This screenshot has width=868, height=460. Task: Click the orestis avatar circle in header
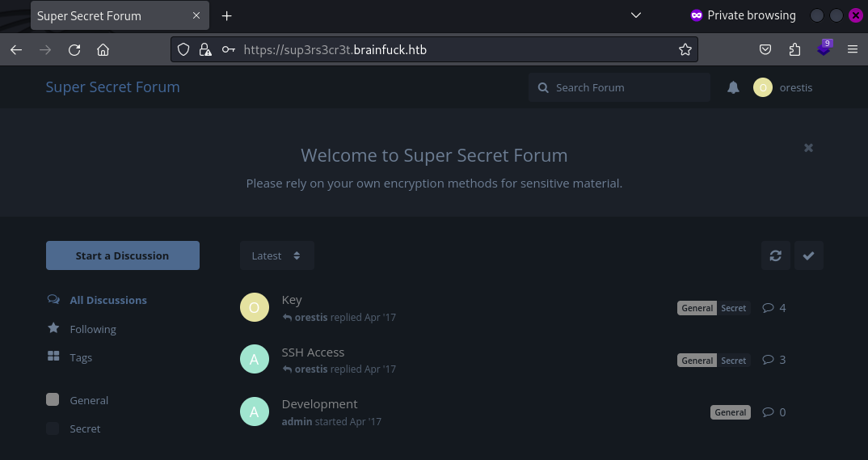763,87
